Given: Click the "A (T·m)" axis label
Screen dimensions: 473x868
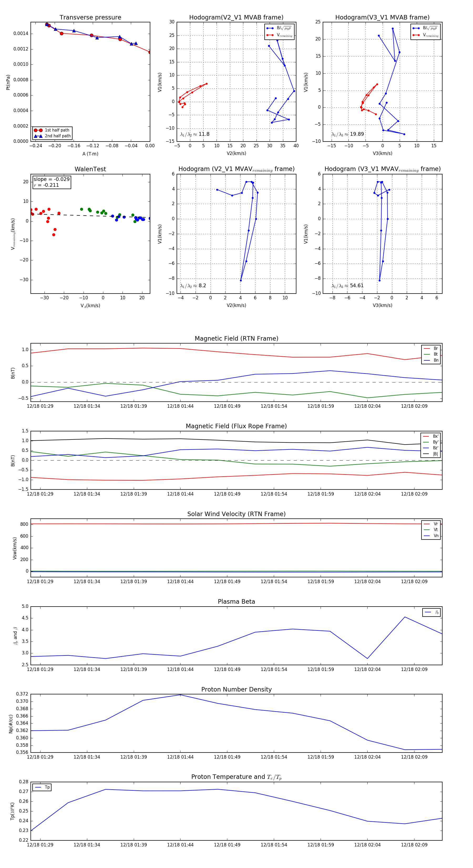Looking at the screenshot, I should tap(90, 154).
